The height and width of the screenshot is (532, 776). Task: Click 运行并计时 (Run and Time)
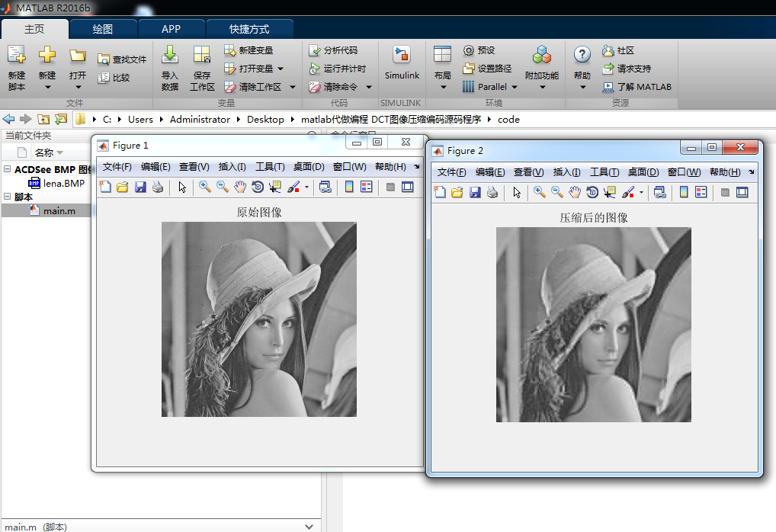tap(337, 69)
